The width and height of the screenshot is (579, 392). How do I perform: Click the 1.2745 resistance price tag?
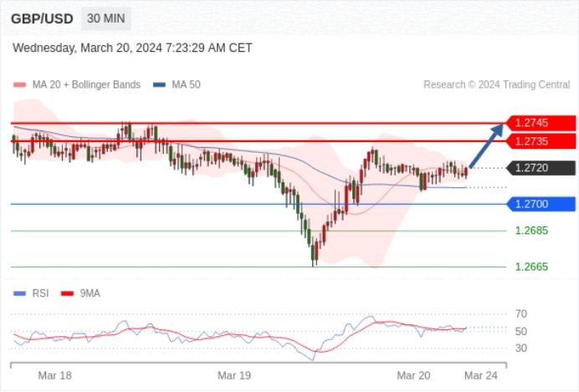[541, 123]
